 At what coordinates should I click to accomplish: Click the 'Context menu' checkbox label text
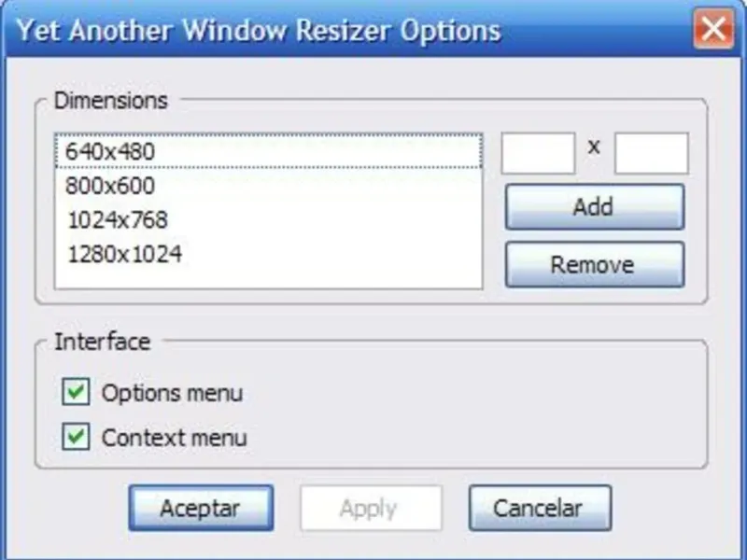(x=174, y=438)
